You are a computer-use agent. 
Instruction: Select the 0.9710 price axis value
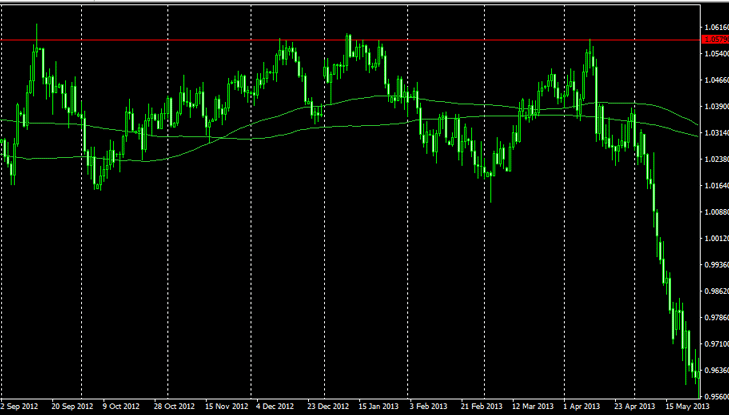click(715, 344)
